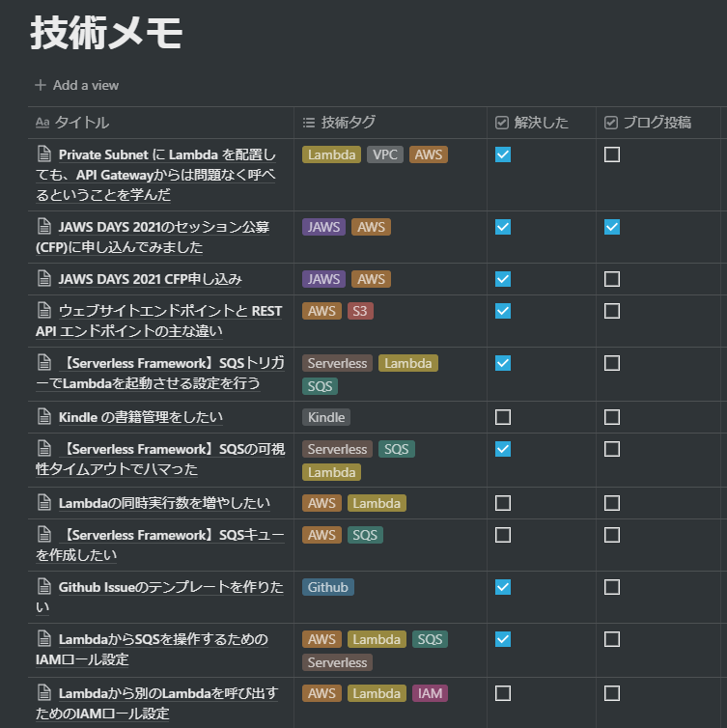
Task: Check 解決した for Kindle の書籍管理 row
Action: (x=503, y=417)
